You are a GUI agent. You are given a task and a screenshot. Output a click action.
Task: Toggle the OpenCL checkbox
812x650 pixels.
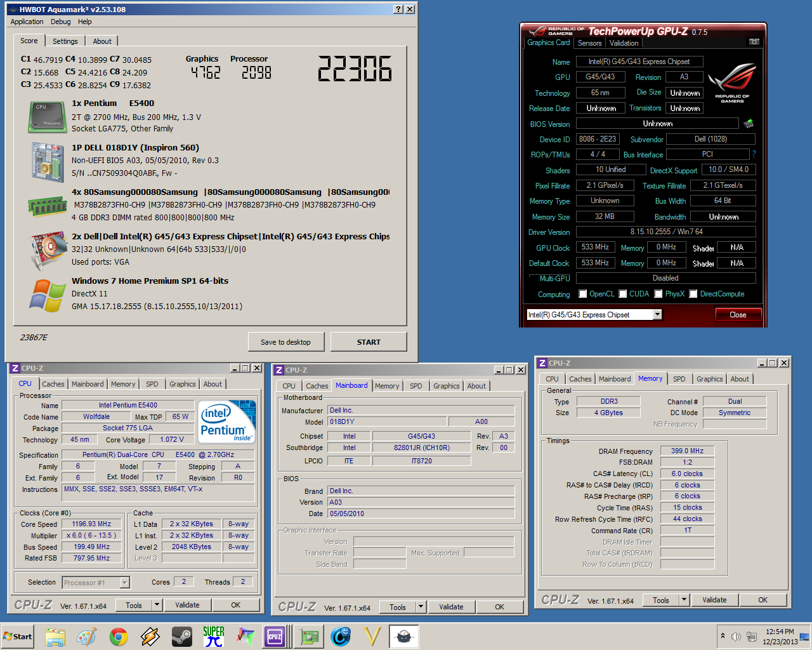[582, 294]
